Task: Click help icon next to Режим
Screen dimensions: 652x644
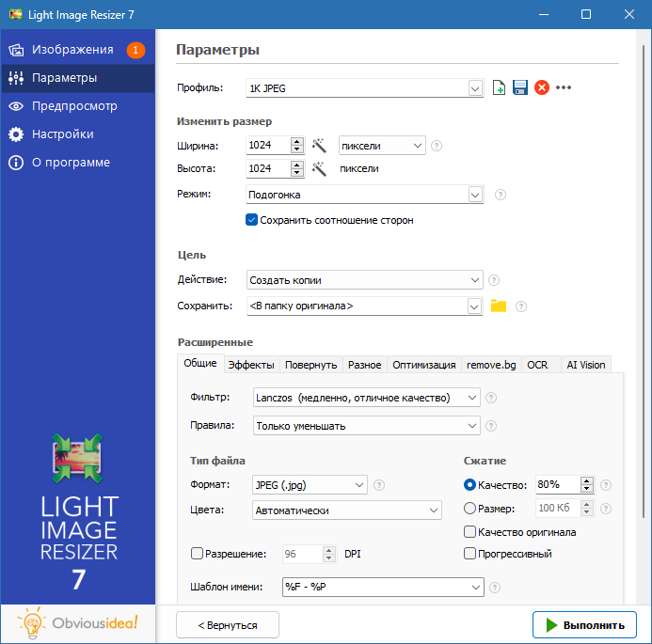Action: 501,195
